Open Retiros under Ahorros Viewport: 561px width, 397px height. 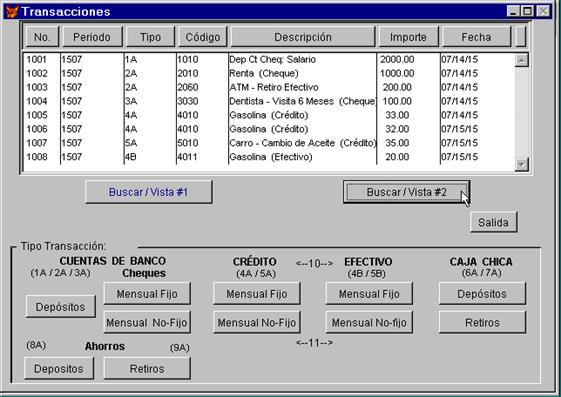click(x=147, y=368)
